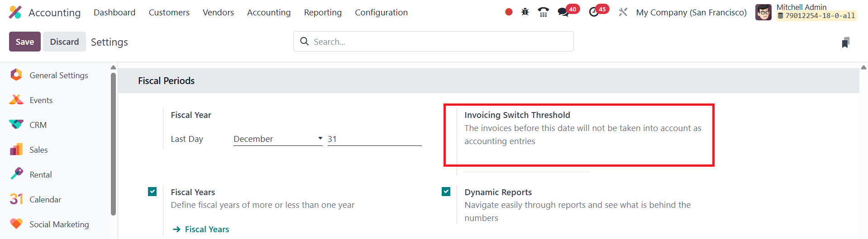Open the Configuration menu
This screenshot has height=239, width=868.
tap(381, 13)
